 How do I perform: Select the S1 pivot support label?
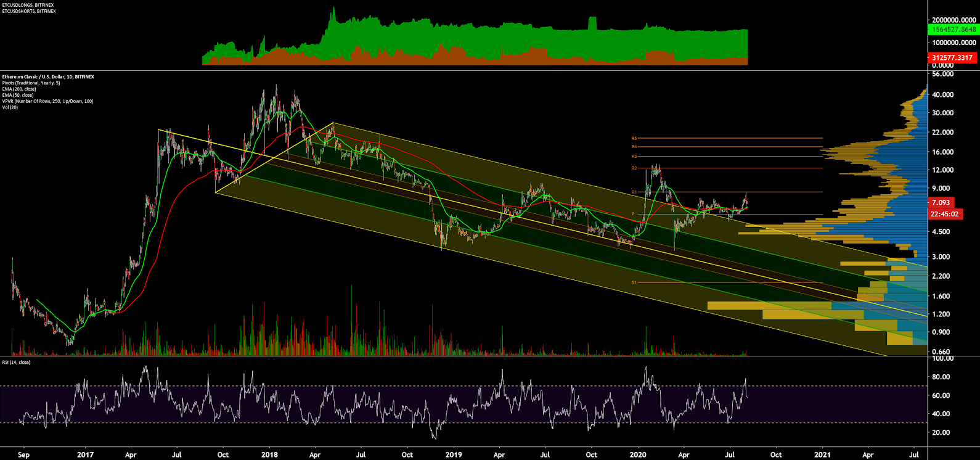634,282
